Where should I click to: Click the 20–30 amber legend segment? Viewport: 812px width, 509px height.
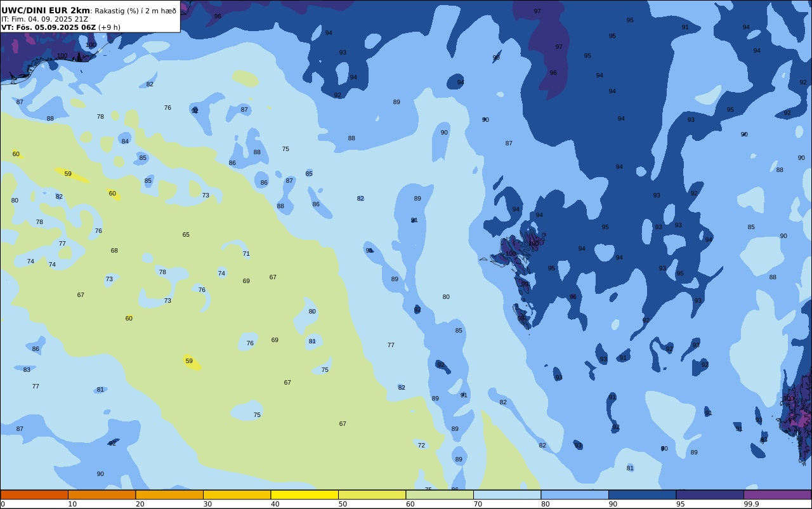click(169, 494)
